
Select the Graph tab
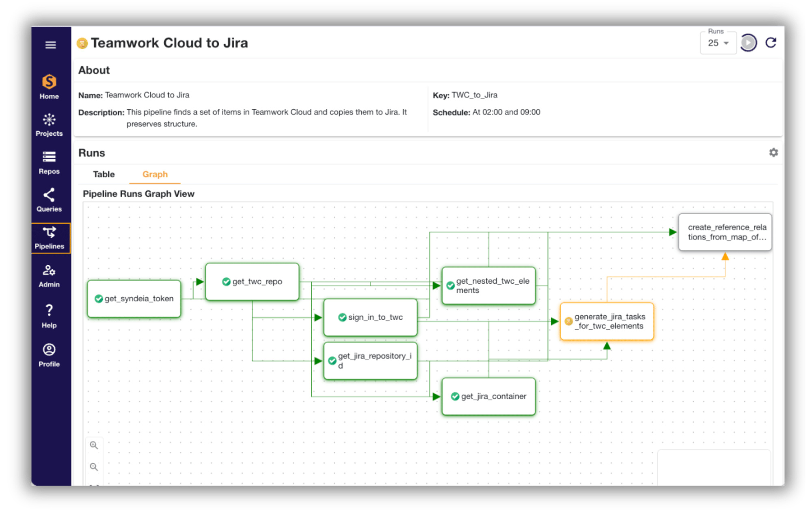[155, 174]
